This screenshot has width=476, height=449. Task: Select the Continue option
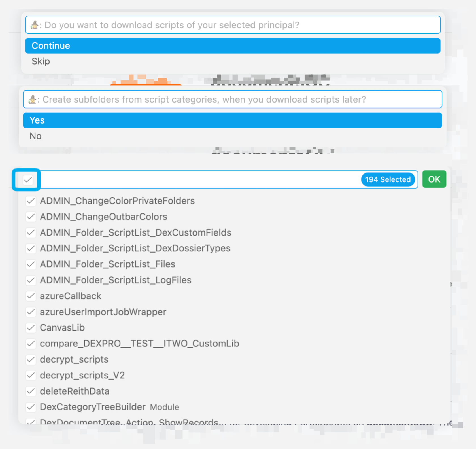(x=233, y=46)
